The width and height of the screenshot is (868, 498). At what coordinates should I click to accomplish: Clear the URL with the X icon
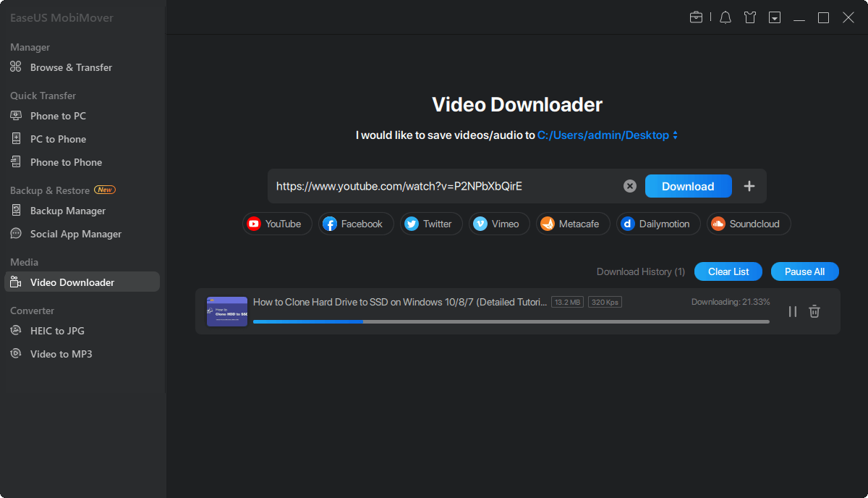click(630, 187)
